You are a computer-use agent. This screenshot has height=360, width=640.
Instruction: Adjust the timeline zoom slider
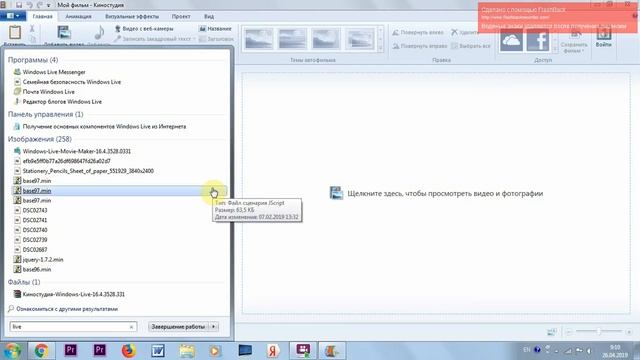pyautogui.click(x=598, y=331)
